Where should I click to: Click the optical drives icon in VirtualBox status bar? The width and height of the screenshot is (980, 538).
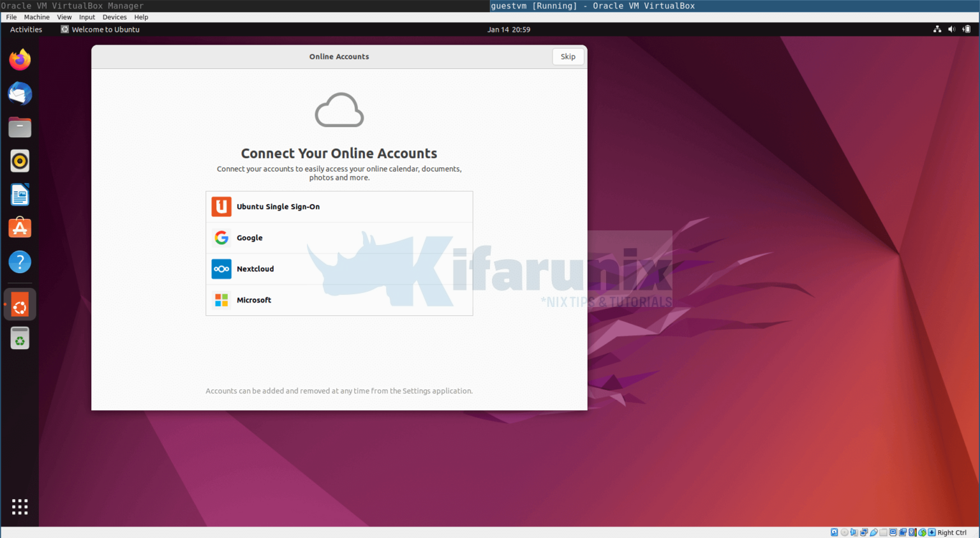point(843,532)
